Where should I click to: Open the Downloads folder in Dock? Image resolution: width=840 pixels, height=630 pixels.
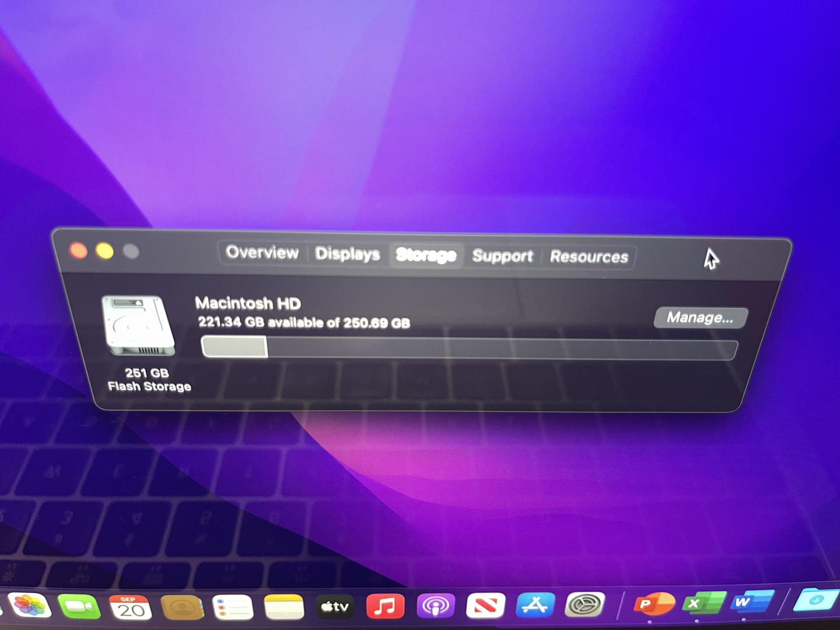[x=817, y=601]
